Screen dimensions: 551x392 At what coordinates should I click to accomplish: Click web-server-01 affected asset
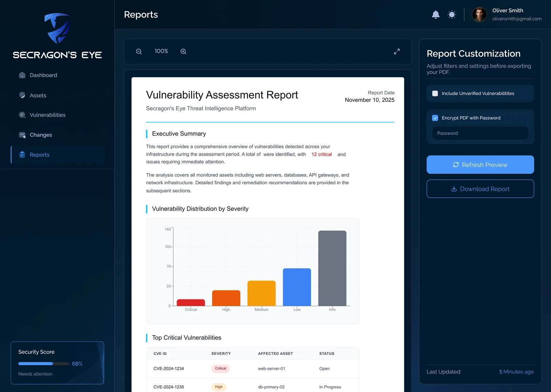pyautogui.click(x=271, y=369)
